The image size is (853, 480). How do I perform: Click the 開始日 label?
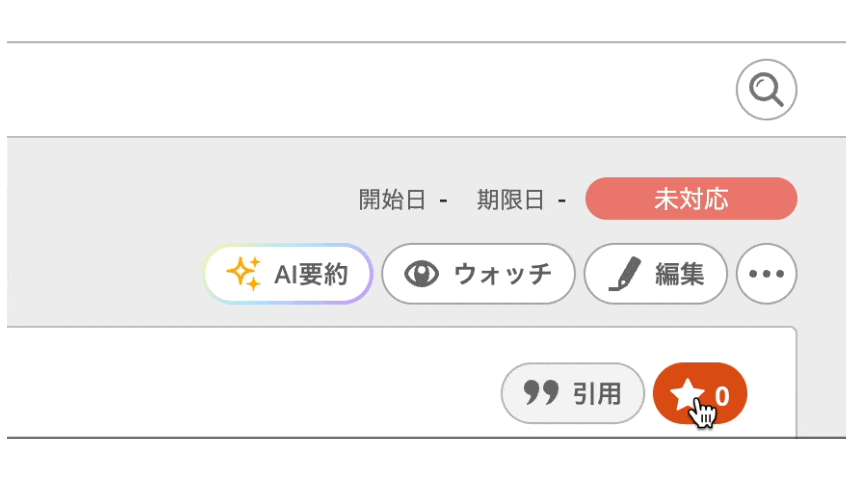(x=392, y=200)
